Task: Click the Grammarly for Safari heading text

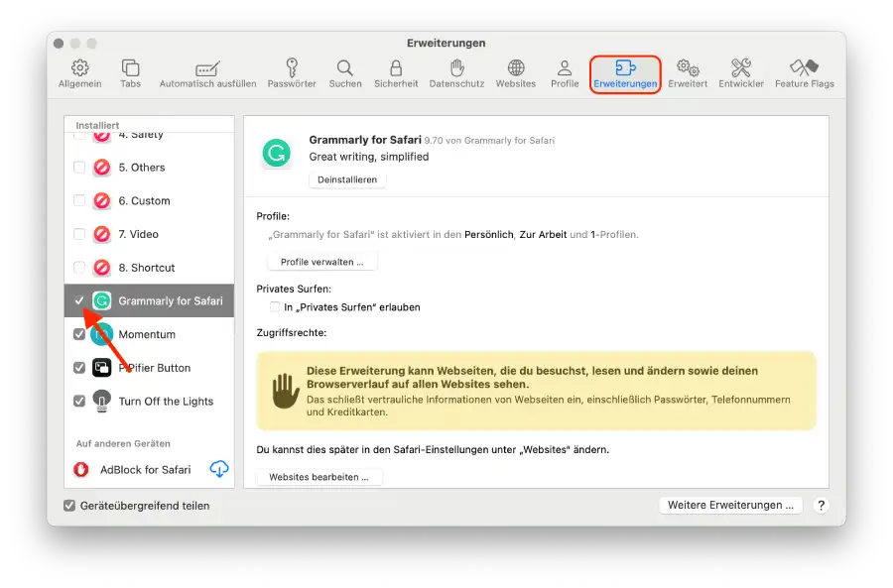Action: tap(365, 140)
